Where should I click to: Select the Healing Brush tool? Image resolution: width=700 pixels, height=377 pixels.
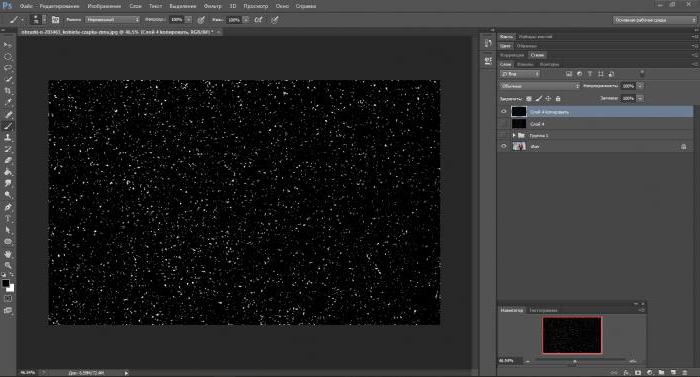[x=8, y=115]
